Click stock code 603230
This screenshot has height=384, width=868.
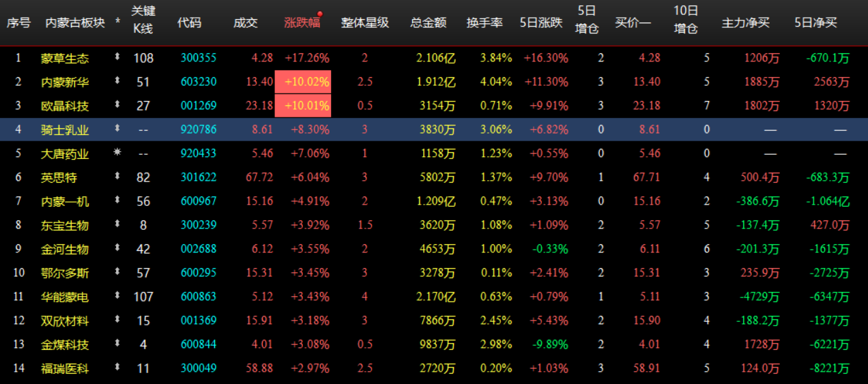pyautogui.click(x=199, y=82)
